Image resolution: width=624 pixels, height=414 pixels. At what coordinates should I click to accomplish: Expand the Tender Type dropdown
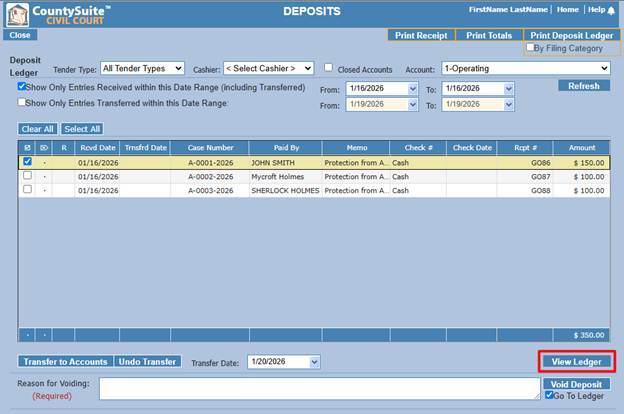point(142,68)
